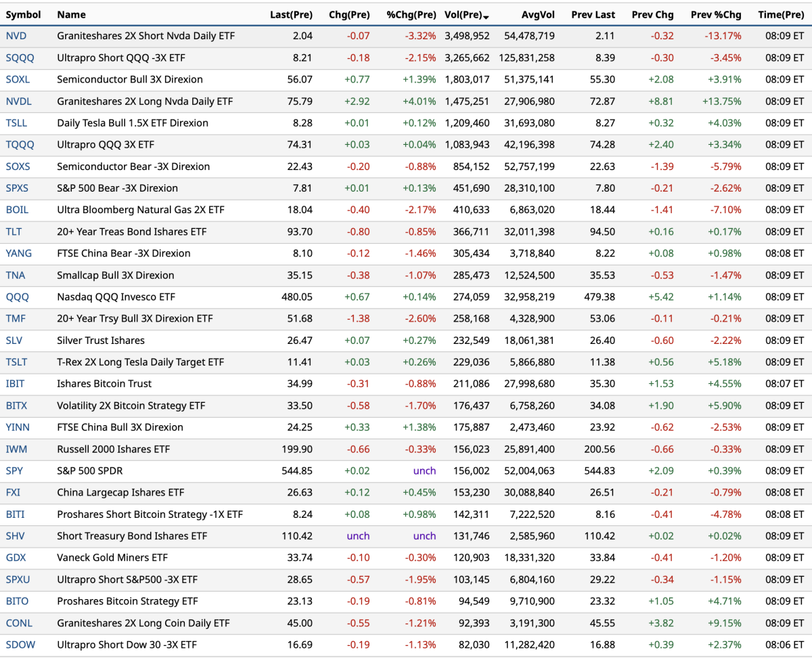Select the SPY symbol link
This screenshot has width=812, height=658.
point(14,470)
